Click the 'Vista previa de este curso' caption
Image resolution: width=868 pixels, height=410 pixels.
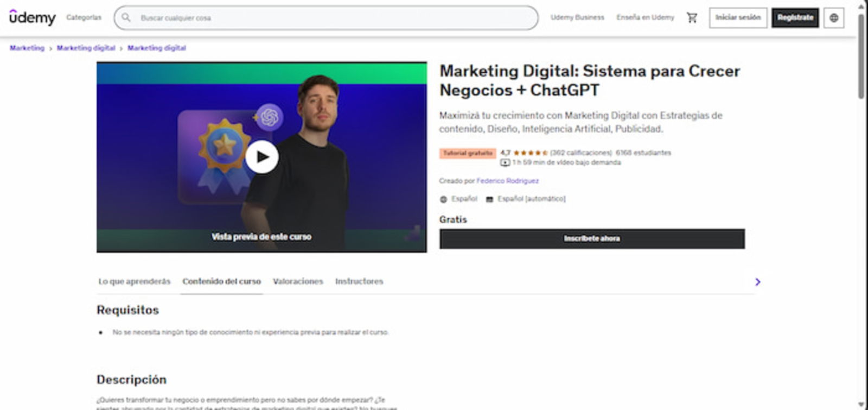point(261,237)
